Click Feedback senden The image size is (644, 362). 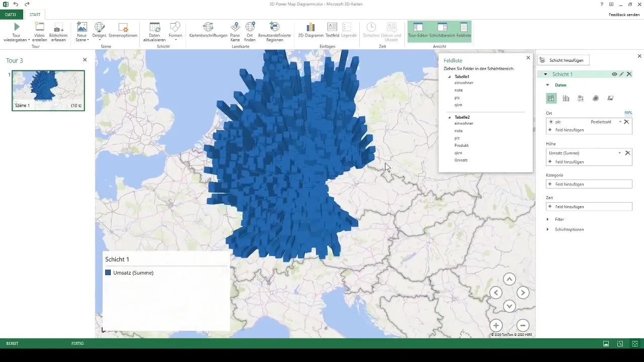624,15
